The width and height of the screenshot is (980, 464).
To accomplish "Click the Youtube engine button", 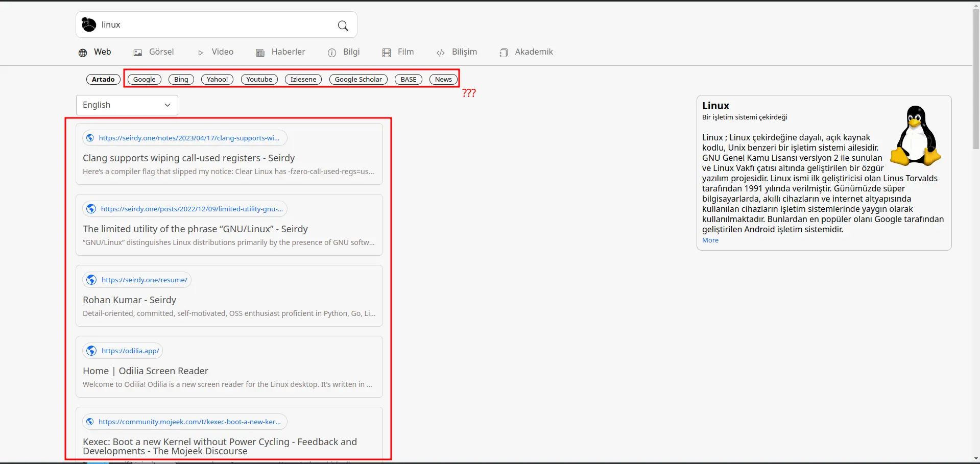I will tap(259, 79).
